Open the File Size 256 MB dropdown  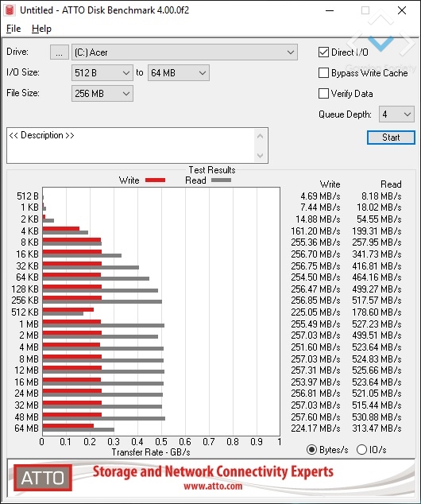pos(102,94)
